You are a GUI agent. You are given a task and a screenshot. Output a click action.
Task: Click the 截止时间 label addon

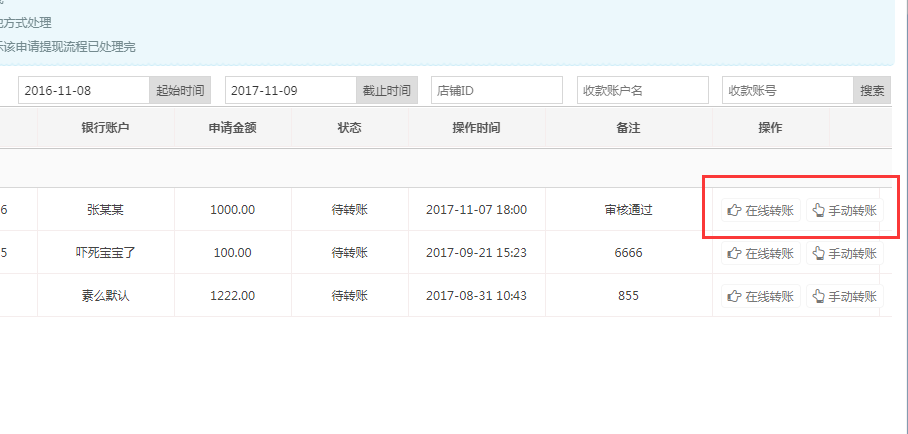[386, 90]
